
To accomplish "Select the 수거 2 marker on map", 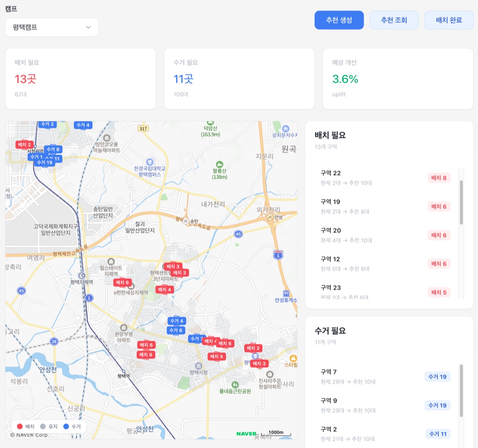I will [x=47, y=124].
